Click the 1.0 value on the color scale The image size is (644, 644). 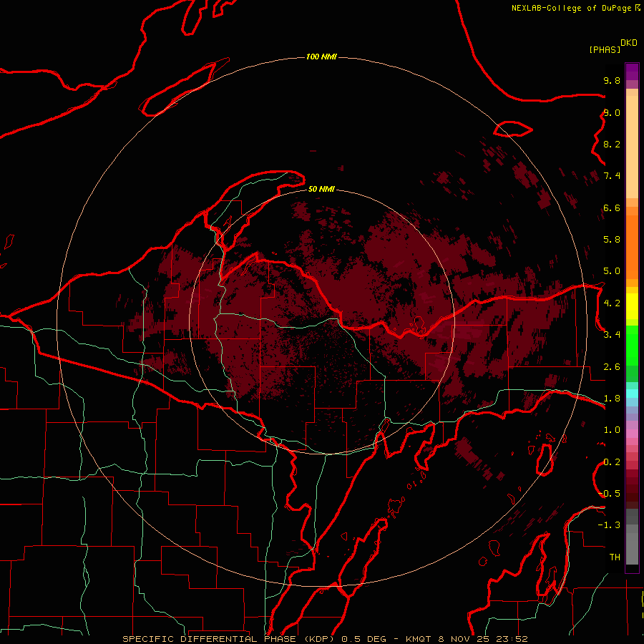click(x=612, y=430)
